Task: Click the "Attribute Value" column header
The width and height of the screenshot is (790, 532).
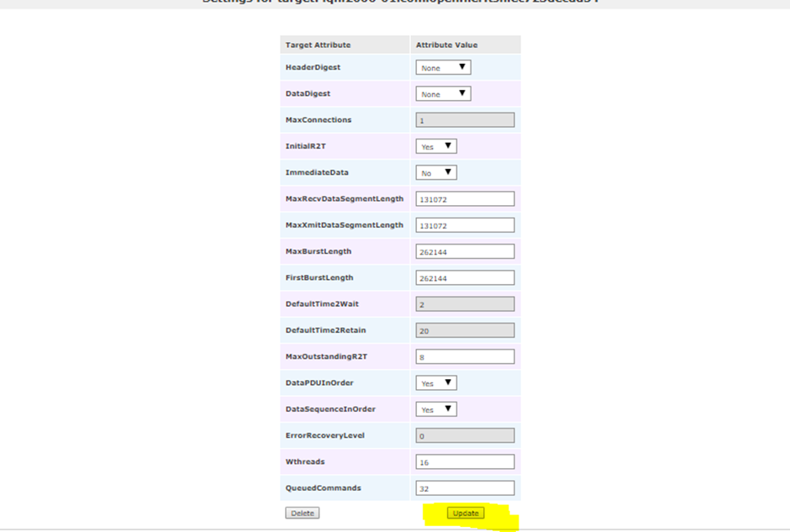Action: click(x=446, y=45)
